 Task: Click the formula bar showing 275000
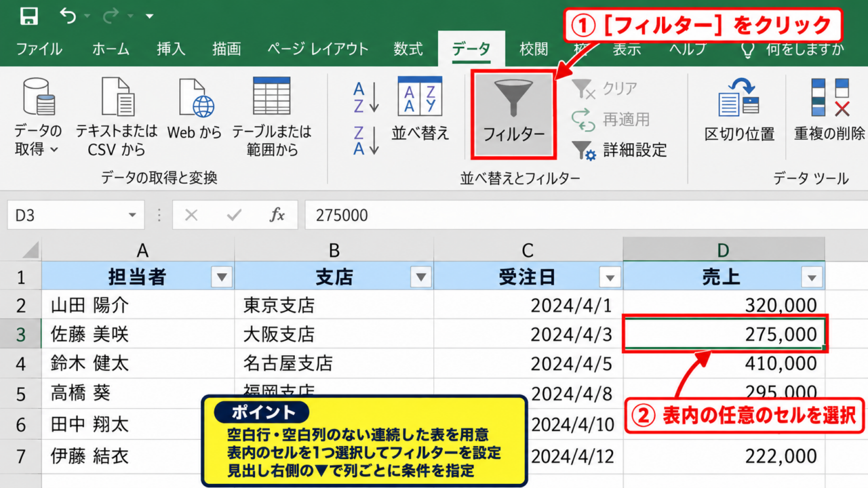coord(587,216)
